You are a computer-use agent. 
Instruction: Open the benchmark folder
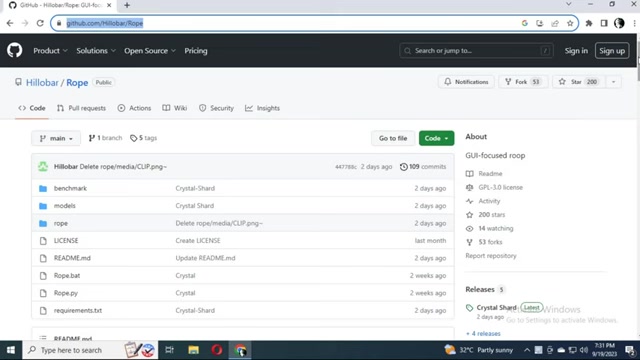pyautogui.click(x=70, y=188)
